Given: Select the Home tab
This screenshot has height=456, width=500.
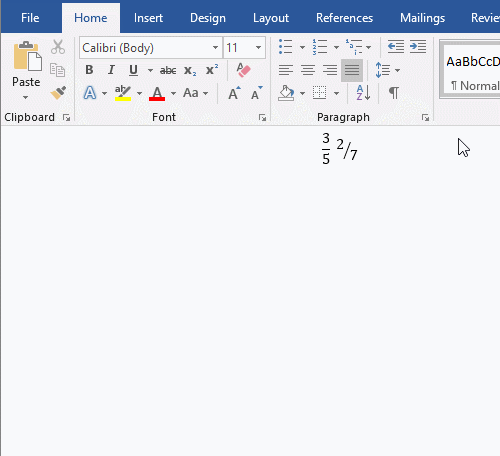Looking at the screenshot, I should pos(91,18).
